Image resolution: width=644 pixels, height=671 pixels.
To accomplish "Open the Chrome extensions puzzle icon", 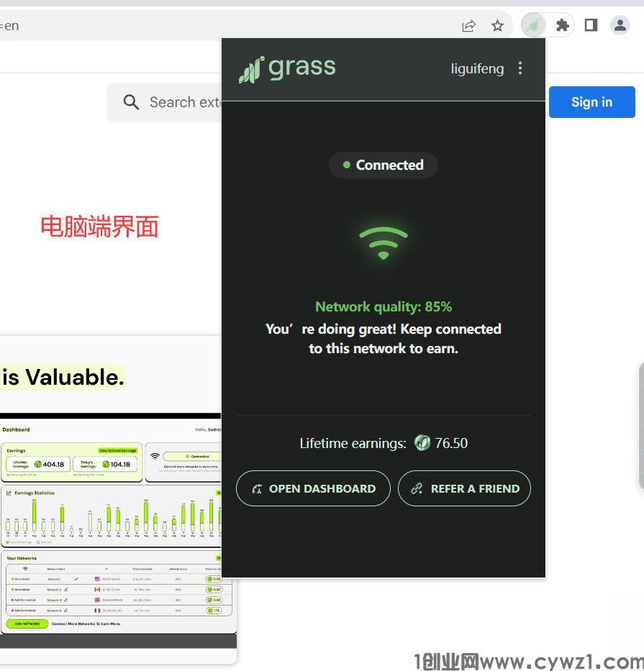I will 562,25.
